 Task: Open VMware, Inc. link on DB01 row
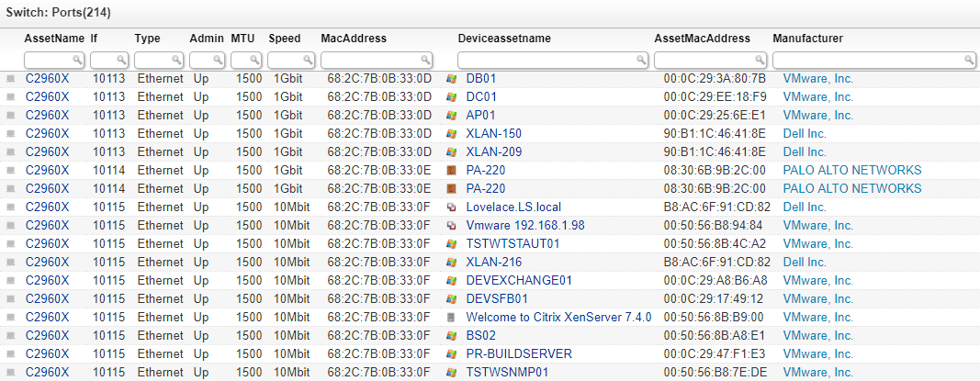point(818,79)
